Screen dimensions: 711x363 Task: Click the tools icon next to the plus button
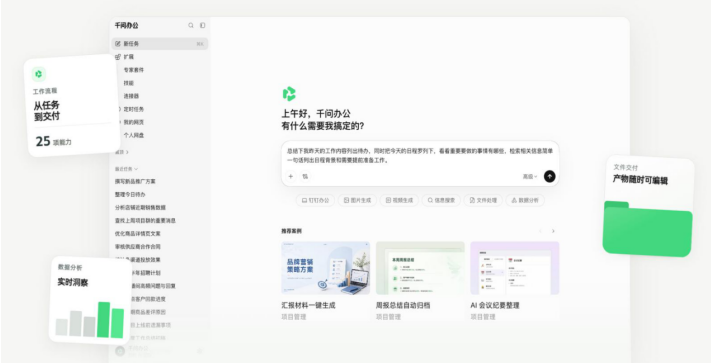[x=305, y=176]
